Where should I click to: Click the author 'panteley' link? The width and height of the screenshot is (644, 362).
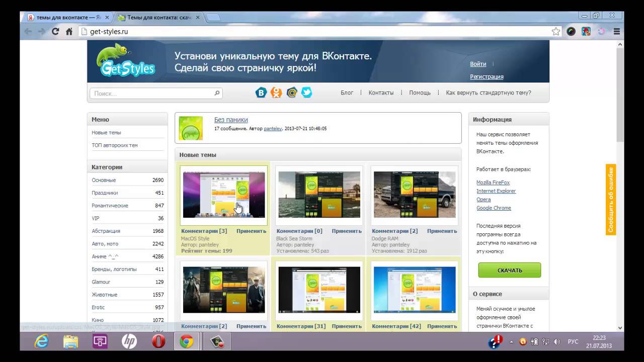pyautogui.click(x=273, y=129)
